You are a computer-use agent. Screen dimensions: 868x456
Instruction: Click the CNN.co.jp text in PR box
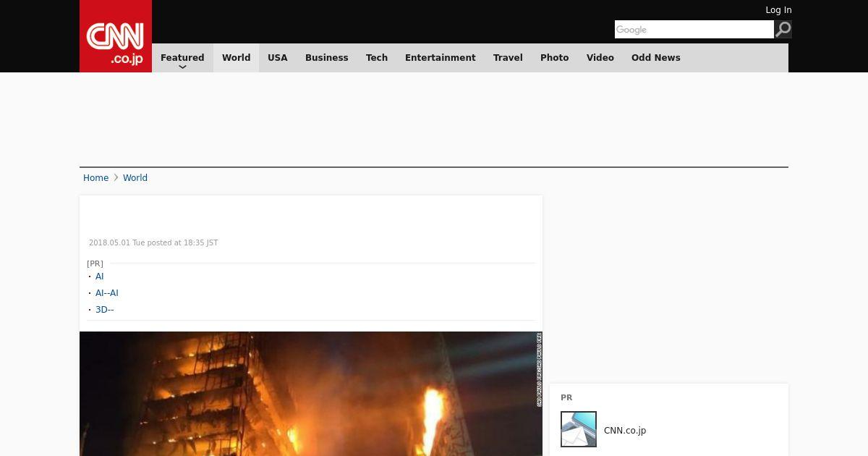point(625,431)
